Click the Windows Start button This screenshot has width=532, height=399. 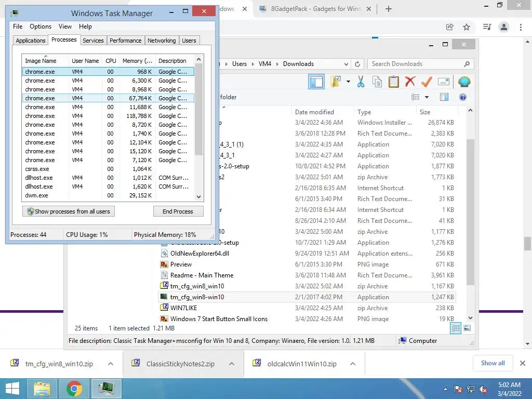(12, 389)
